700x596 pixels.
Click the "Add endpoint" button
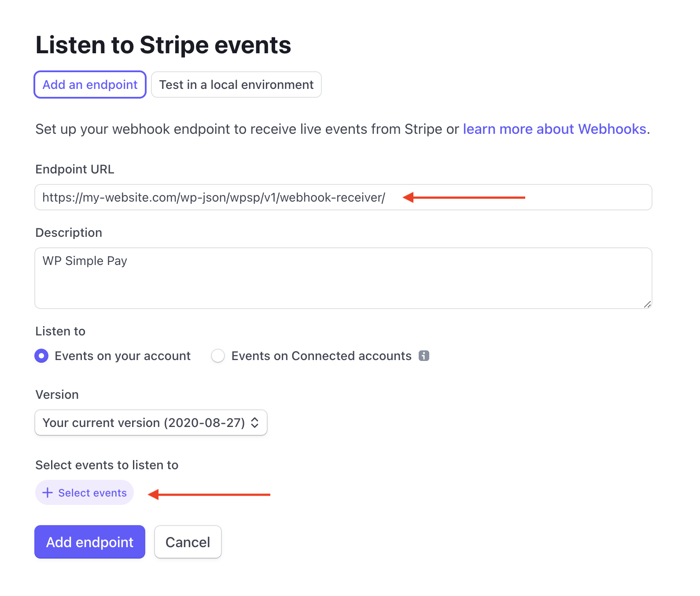(x=89, y=542)
